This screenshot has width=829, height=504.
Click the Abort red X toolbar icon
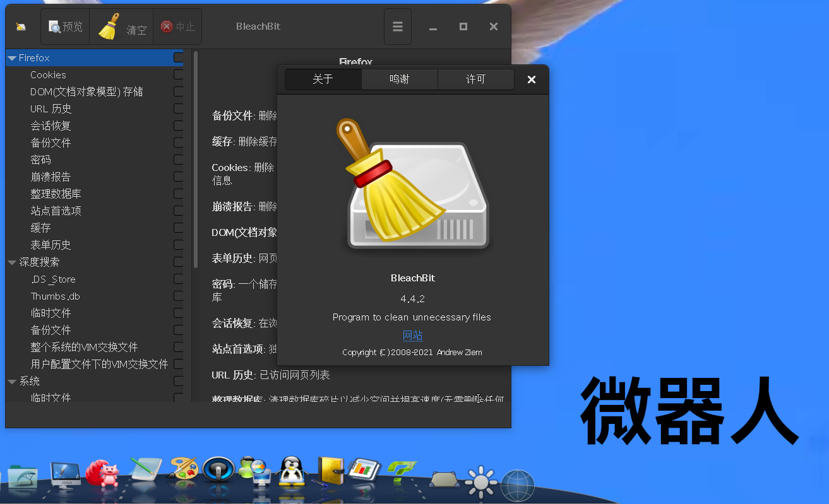(167, 26)
